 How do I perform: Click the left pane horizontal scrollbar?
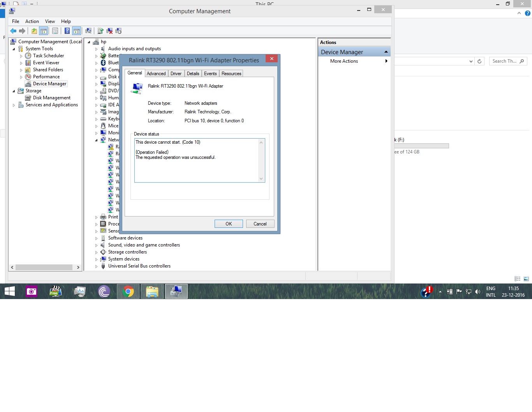coord(44,268)
